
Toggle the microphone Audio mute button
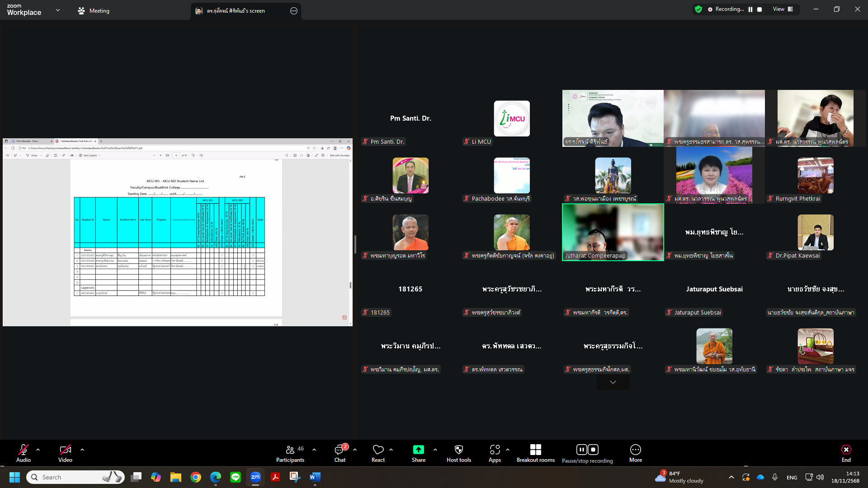(x=24, y=453)
